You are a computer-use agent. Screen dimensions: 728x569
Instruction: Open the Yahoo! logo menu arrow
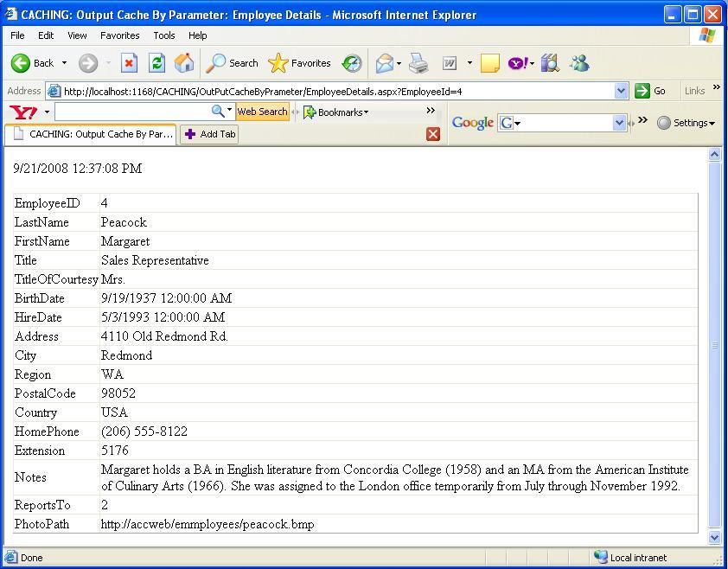47,112
